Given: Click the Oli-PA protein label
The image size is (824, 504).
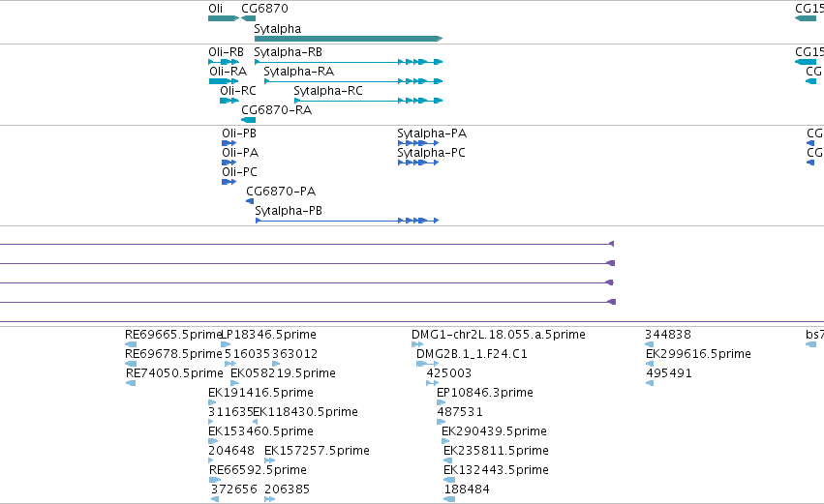Looking at the screenshot, I should (x=240, y=153).
